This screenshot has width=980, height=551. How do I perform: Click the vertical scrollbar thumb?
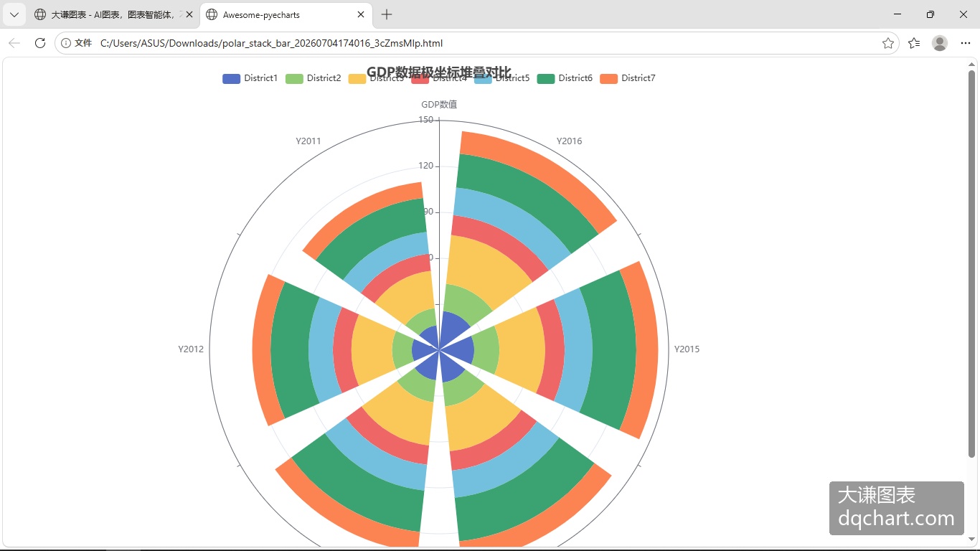click(x=972, y=263)
